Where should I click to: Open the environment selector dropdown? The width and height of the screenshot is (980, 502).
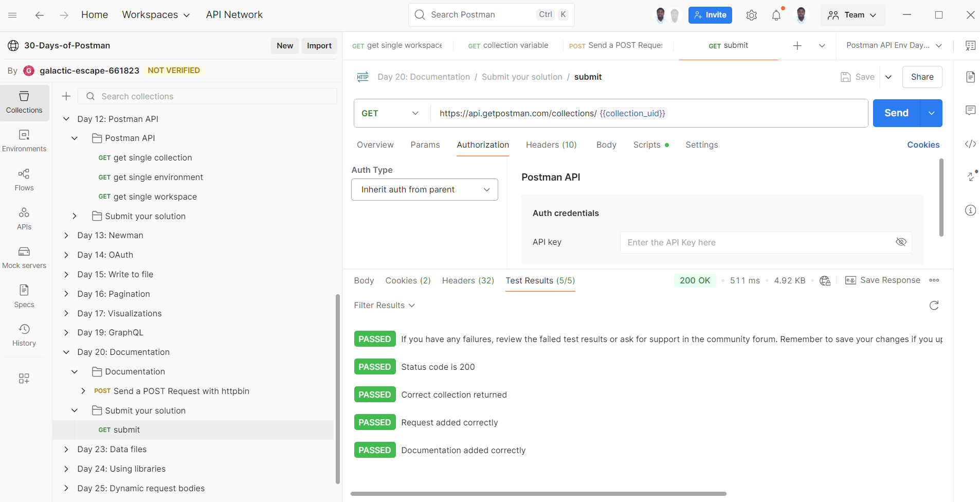tap(894, 45)
